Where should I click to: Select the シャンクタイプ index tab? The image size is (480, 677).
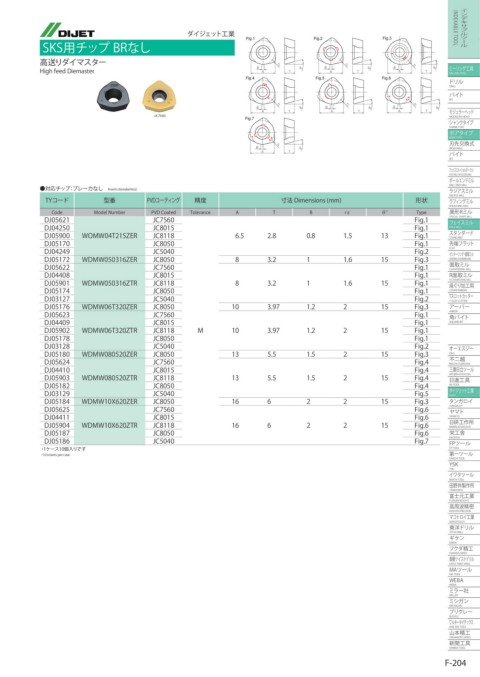tap(464, 124)
